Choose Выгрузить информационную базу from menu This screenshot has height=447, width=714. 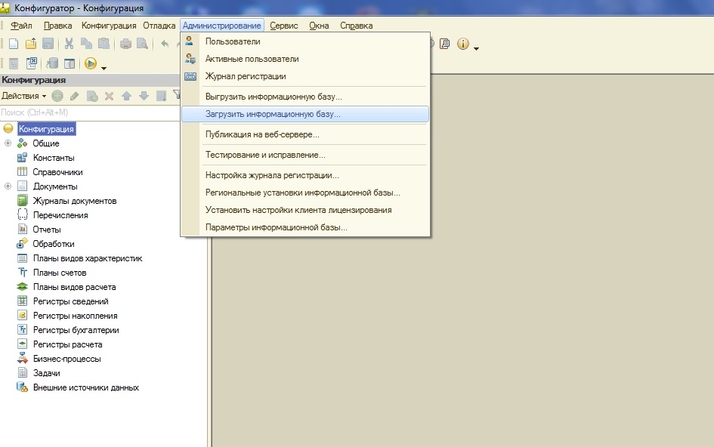tap(273, 97)
